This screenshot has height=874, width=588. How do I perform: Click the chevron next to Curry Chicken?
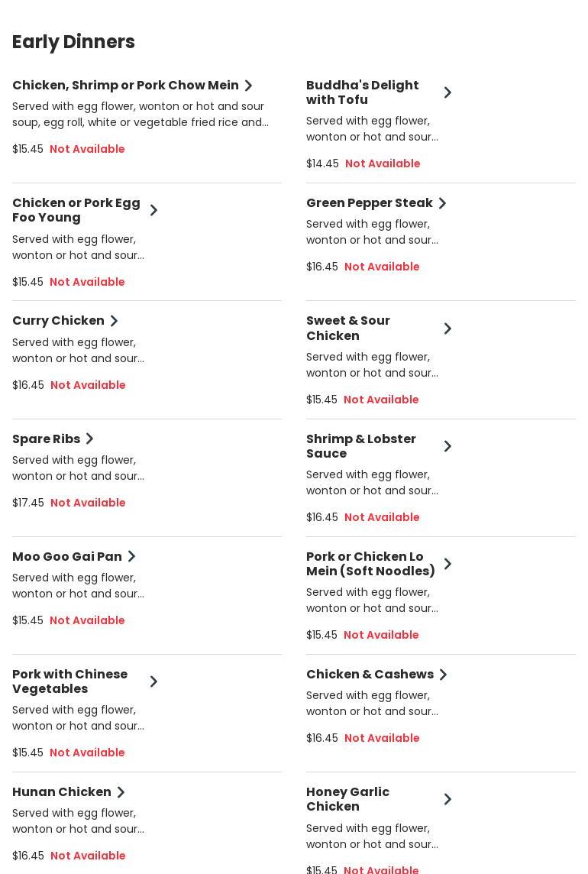pos(114,321)
